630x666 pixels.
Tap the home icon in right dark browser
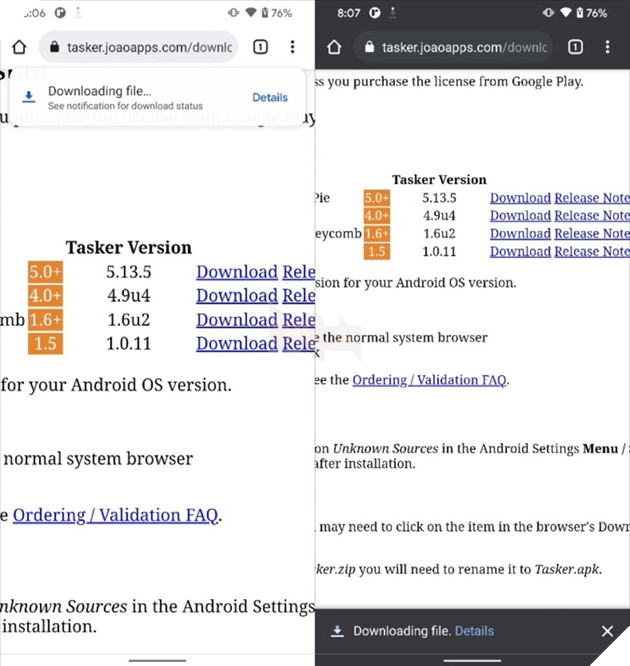[x=334, y=47]
